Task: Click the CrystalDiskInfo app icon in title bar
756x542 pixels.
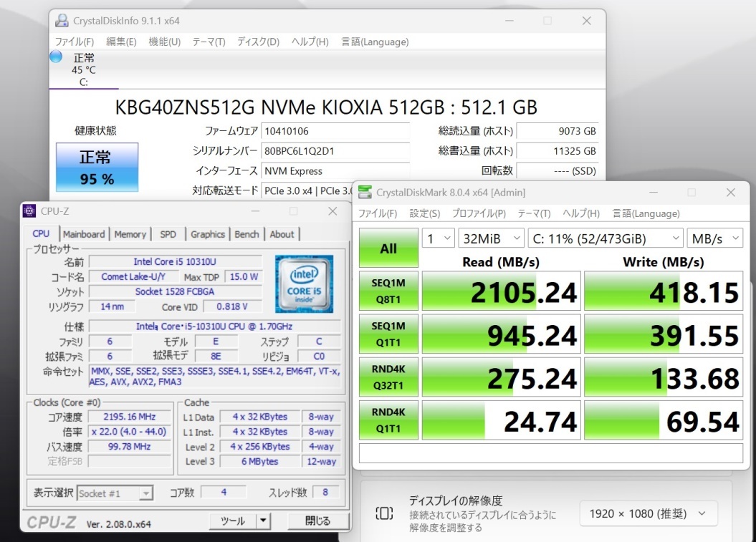Action: (x=62, y=21)
